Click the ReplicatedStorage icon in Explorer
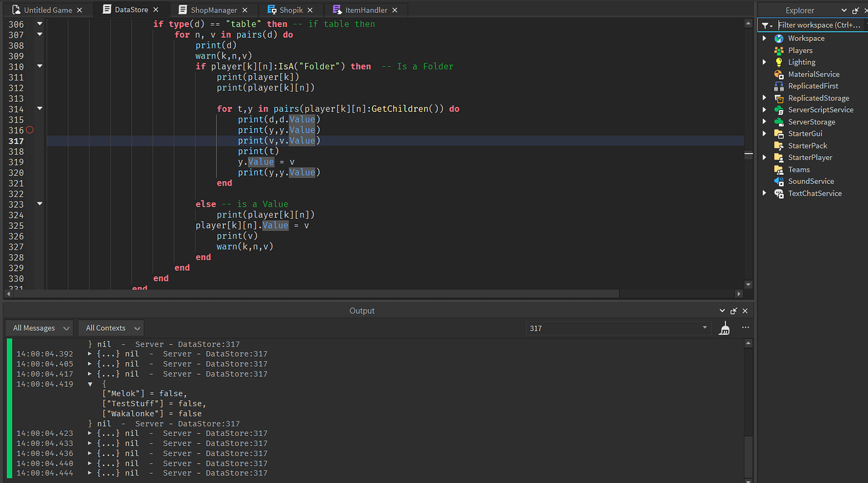 point(779,97)
